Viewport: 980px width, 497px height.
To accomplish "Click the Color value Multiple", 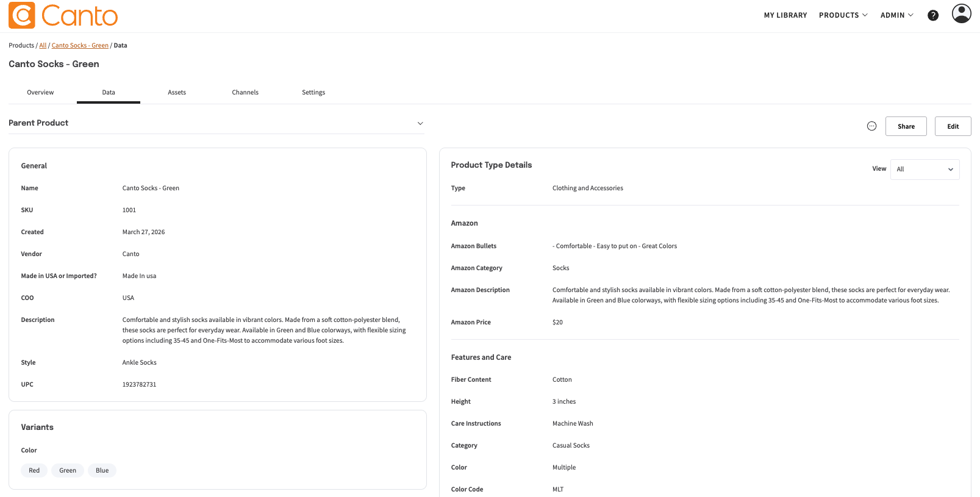I will click(564, 468).
